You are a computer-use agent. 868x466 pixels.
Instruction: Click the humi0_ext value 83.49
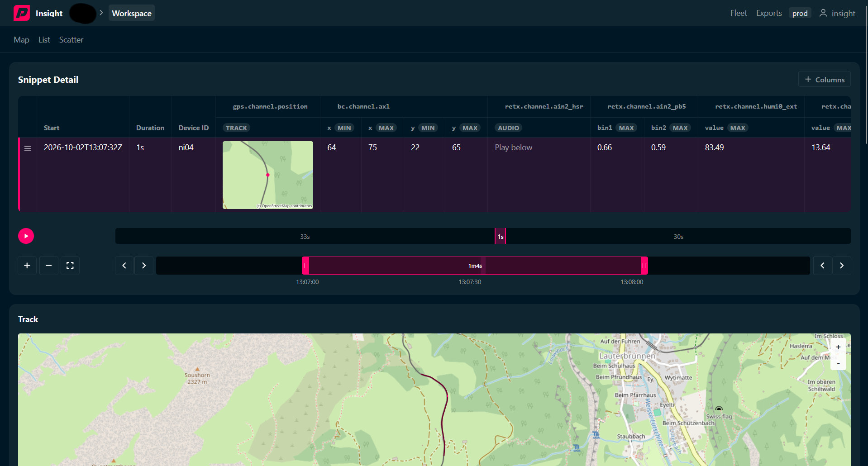coord(714,147)
